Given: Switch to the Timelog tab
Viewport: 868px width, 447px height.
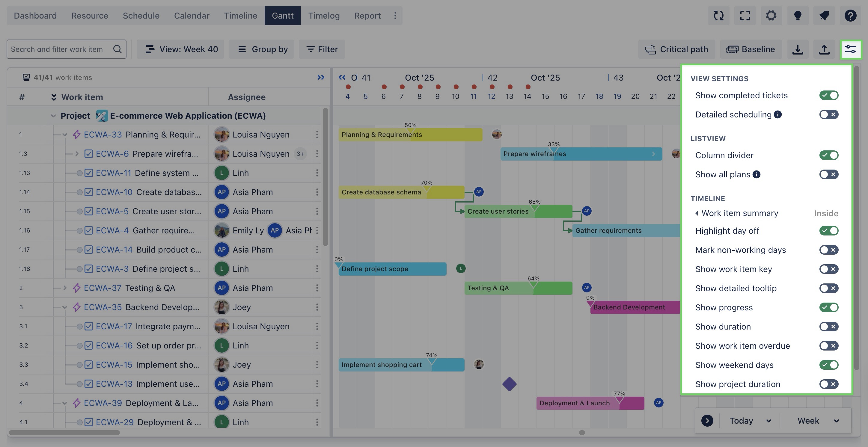Looking at the screenshot, I should (323, 16).
